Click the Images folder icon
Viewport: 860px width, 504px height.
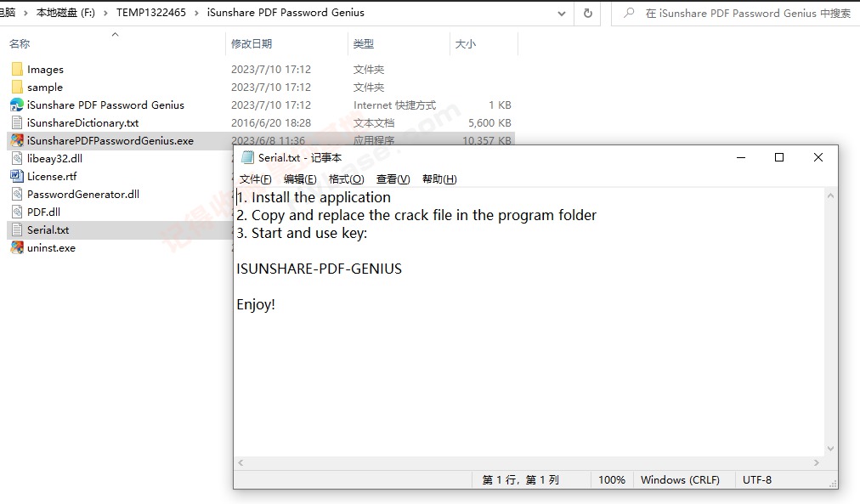click(x=17, y=69)
